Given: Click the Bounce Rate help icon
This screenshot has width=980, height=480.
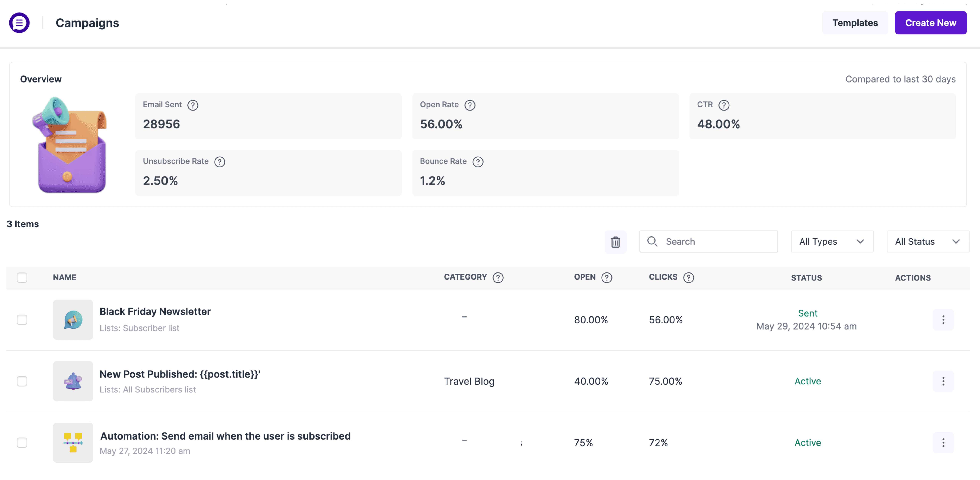Looking at the screenshot, I should click(x=478, y=162).
